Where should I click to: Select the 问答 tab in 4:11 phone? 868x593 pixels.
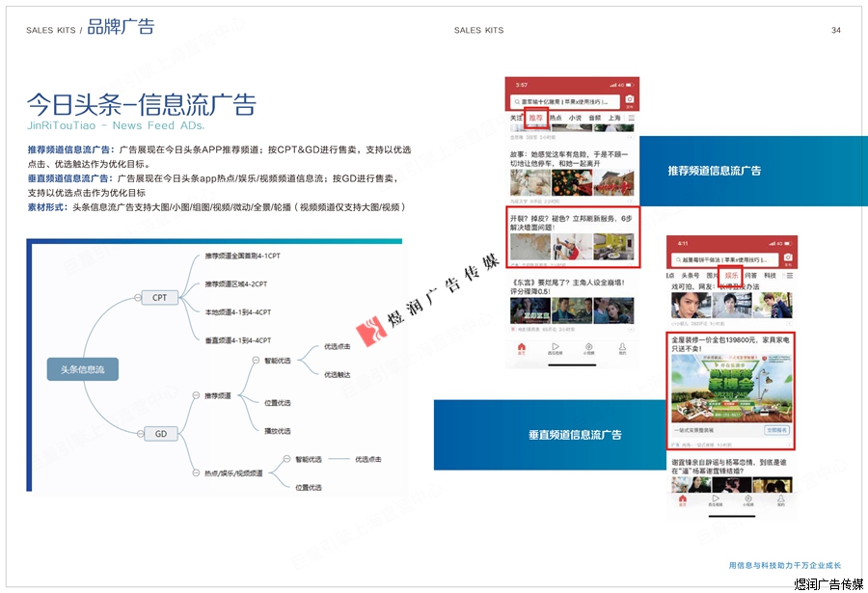pyautogui.click(x=750, y=275)
